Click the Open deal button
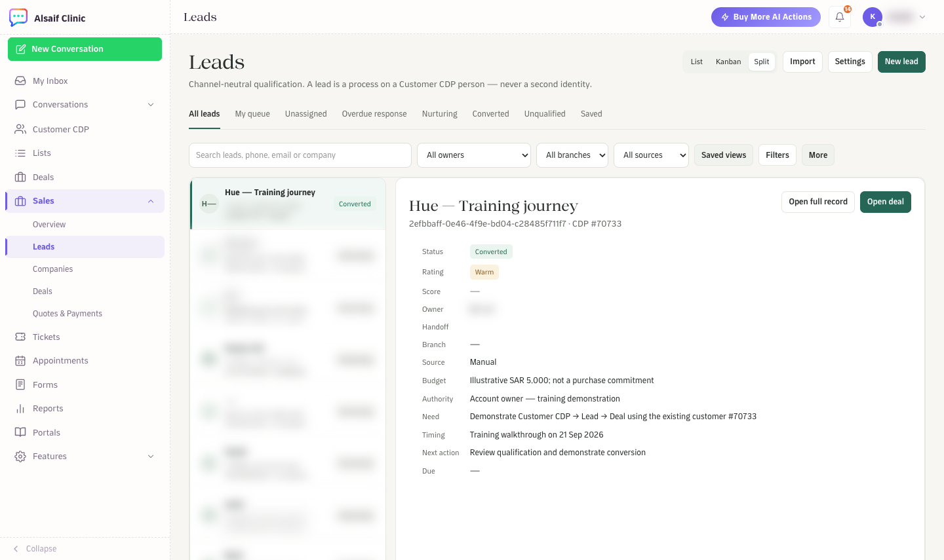 coord(886,202)
